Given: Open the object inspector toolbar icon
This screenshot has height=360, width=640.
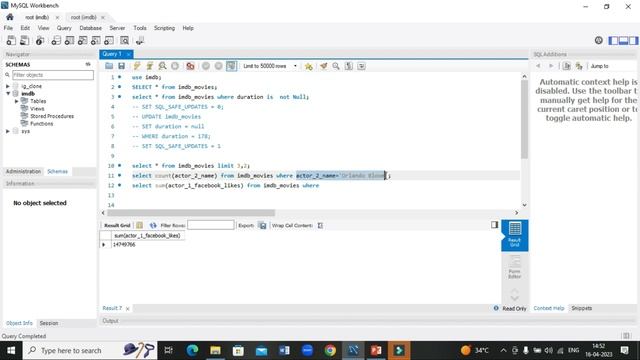Looking at the screenshot, I should 40,40.
